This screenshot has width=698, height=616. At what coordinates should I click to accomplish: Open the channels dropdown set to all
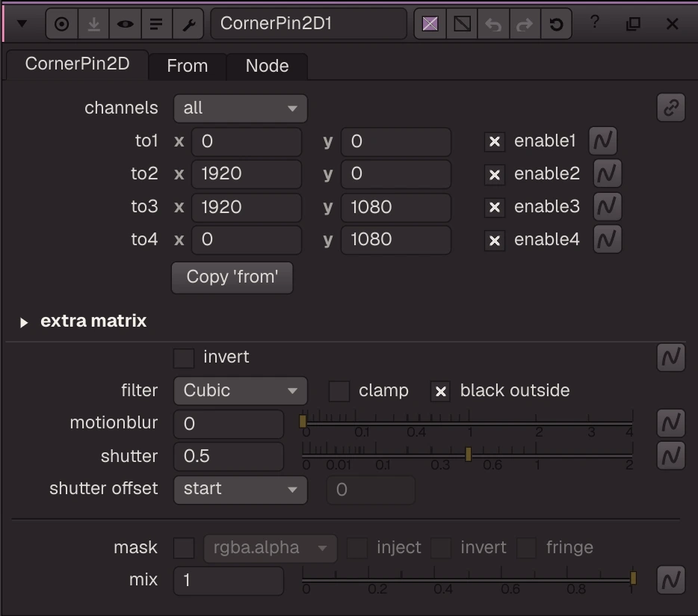(241, 108)
